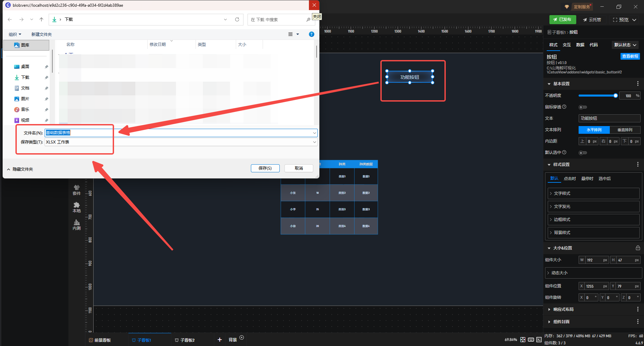Click the 保存(S) button

(265, 168)
